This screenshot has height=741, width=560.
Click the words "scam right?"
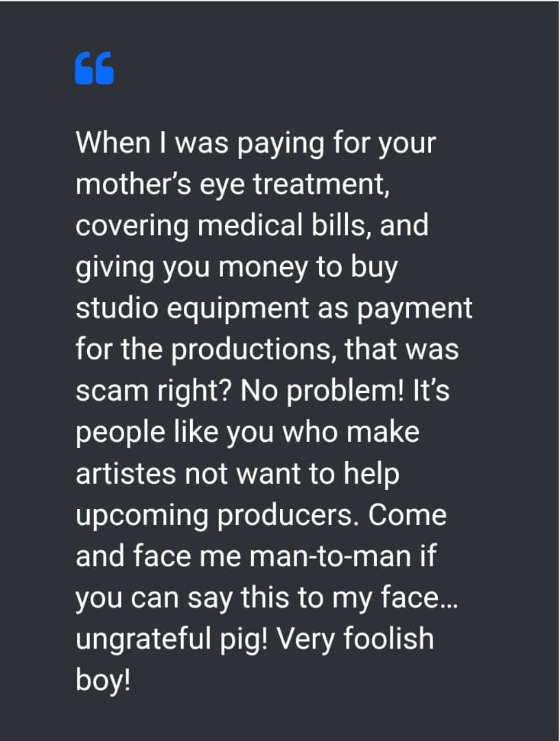pyautogui.click(x=152, y=391)
